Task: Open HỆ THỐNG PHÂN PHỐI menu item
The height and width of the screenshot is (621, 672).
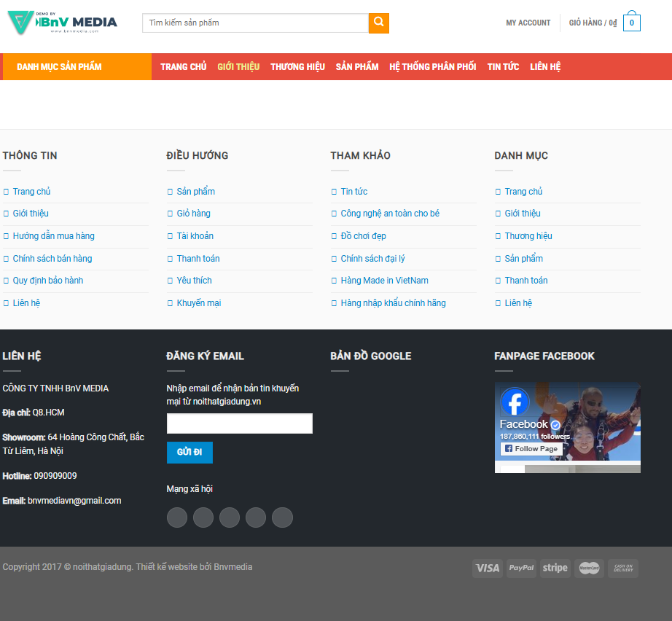Action: (432, 67)
